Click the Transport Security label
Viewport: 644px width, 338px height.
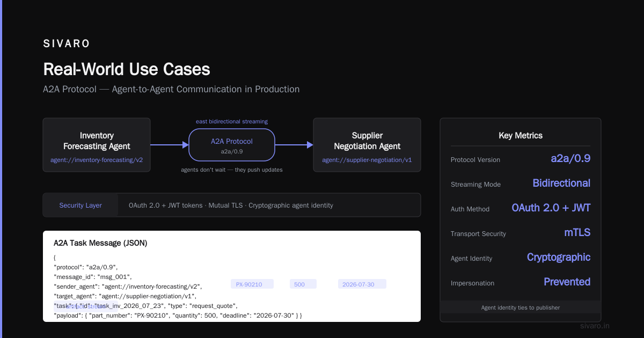[478, 234]
